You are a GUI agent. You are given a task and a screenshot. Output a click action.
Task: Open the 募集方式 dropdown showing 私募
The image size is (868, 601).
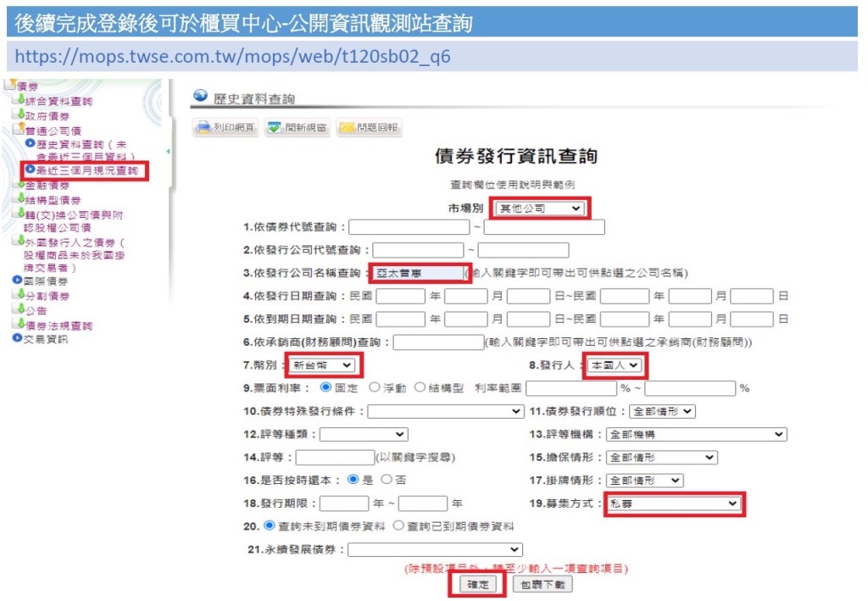tap(673, 504)
